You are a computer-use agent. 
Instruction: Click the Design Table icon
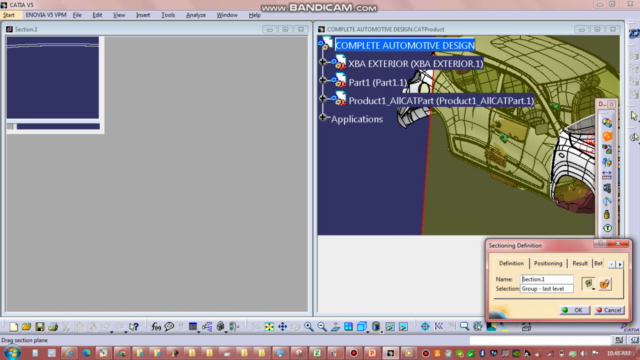click(x=193, y=327)
